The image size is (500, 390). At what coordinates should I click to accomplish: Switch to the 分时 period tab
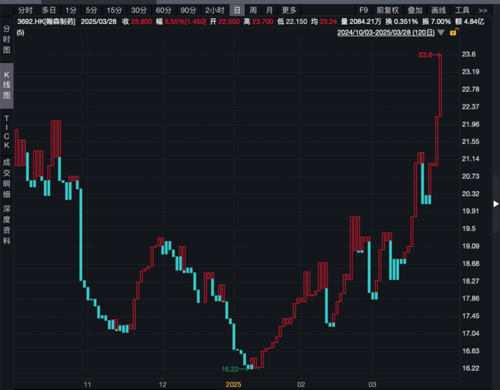(x=25, y=10)
